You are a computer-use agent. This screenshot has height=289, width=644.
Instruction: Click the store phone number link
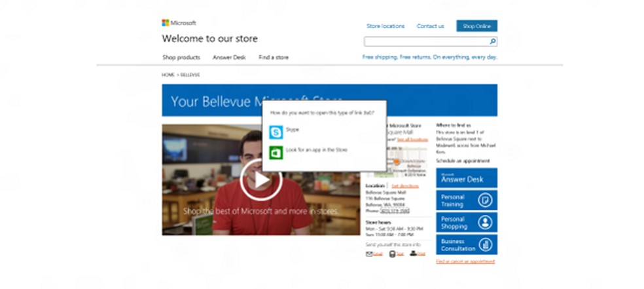395,211
